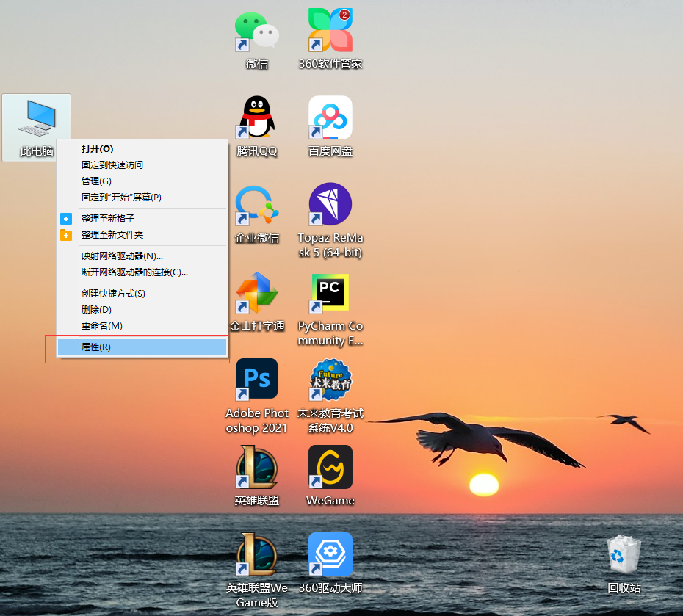Choose 映射网络驱动器(N)... option
The width and height of the screenshot is (683, 616).
[x=142, y=256]
